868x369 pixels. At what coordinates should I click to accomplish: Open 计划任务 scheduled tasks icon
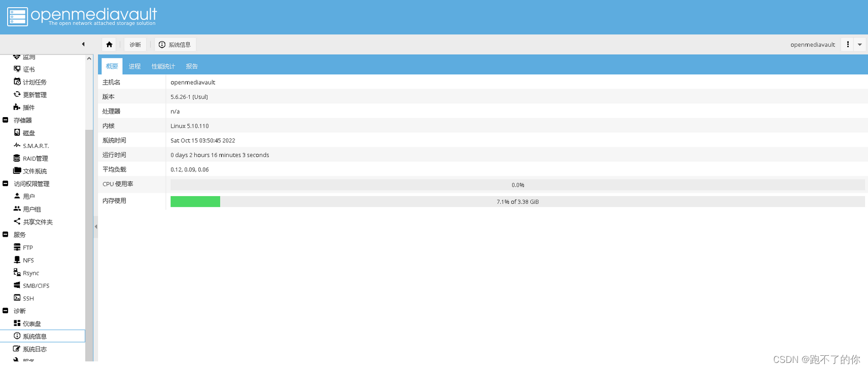(x=17, y=82)
